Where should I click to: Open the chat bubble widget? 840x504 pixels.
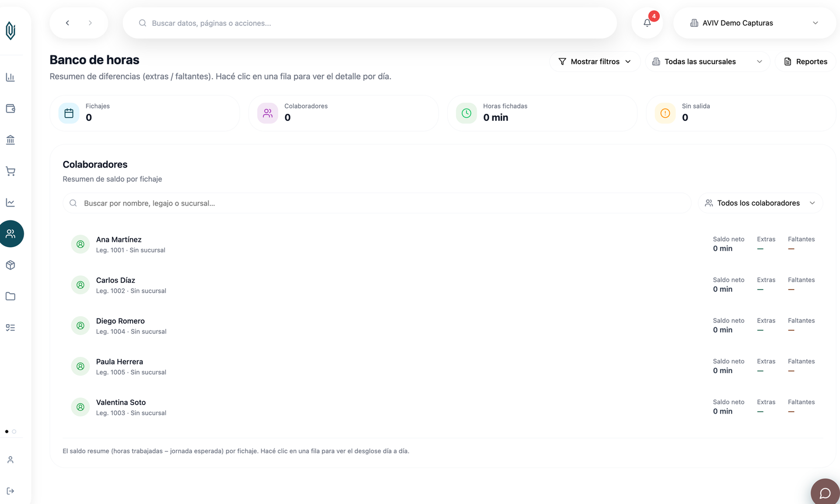point(825,493)
